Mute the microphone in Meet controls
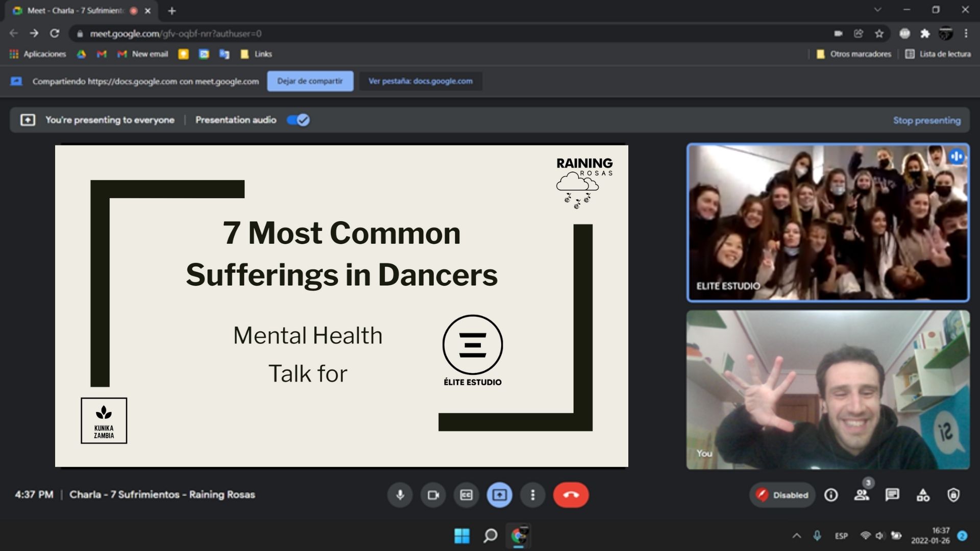Viewport: 980px width, 551px height. 400,495
